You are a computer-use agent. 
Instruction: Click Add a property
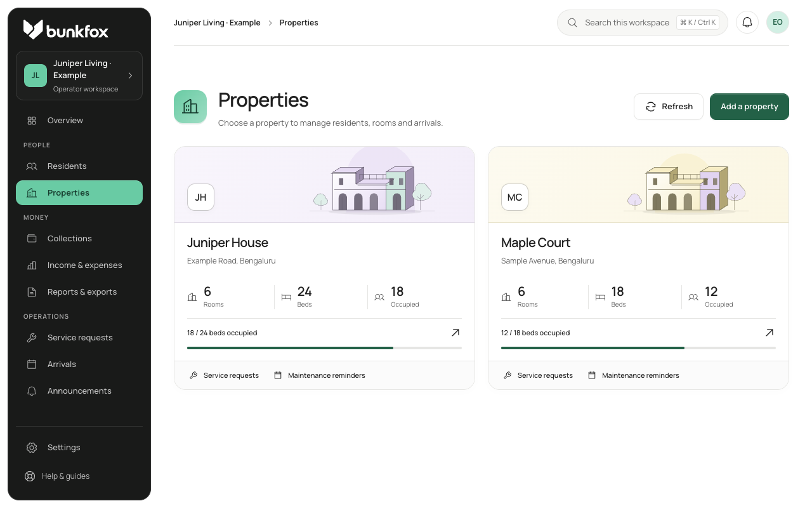click(749, 107)
